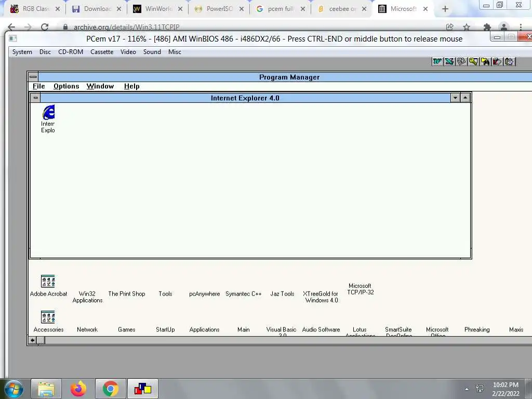Open the PCem Misc menu
Viewport: 532px width, 399px height.
click(x=175, y=52)
